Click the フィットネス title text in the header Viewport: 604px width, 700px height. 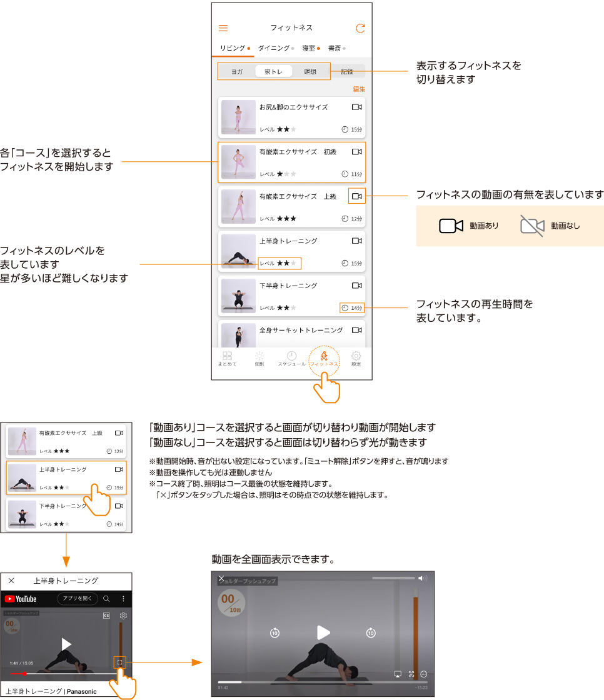point(291,27)
